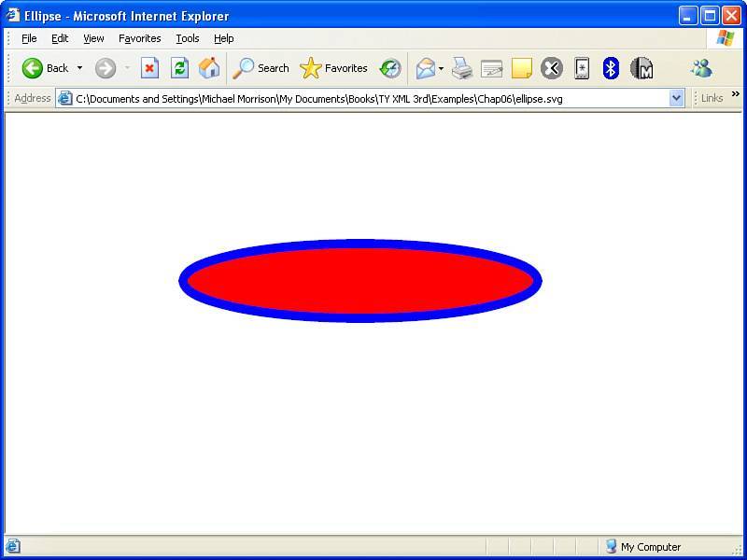Close the Internet Explorer window
The width and height of the screenshot is (747, 560).
(x=731, y=16)
